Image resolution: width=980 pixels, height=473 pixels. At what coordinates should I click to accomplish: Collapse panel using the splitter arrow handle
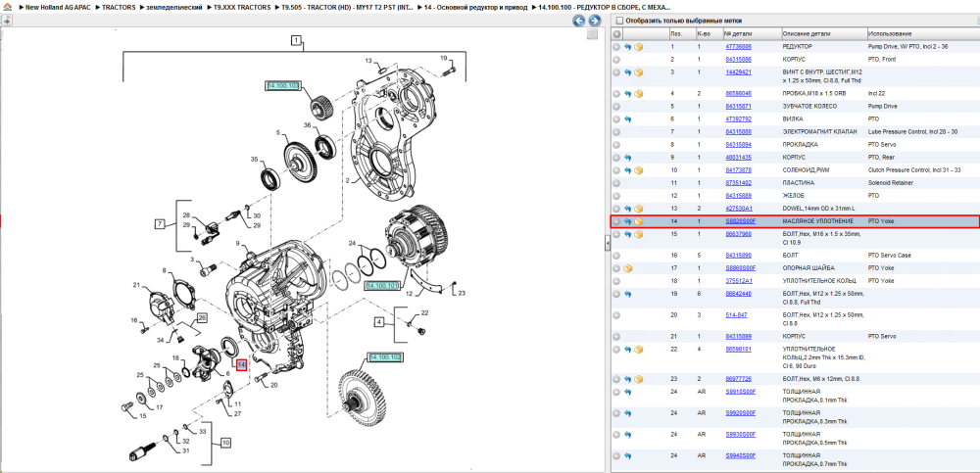click(607, 245)
